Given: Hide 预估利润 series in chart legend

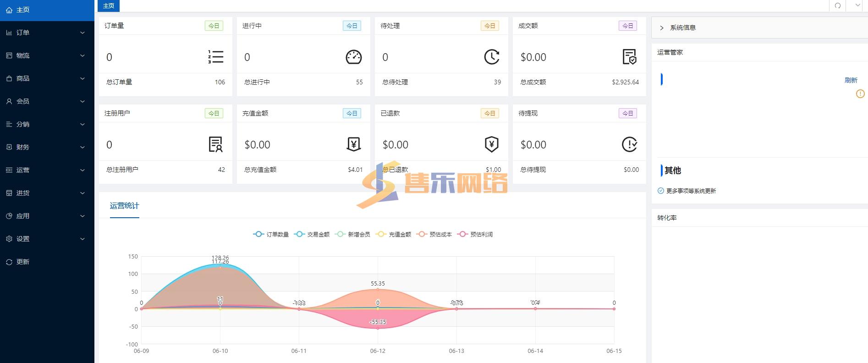Looking at the screenshot, I should (x=475, y=234).
